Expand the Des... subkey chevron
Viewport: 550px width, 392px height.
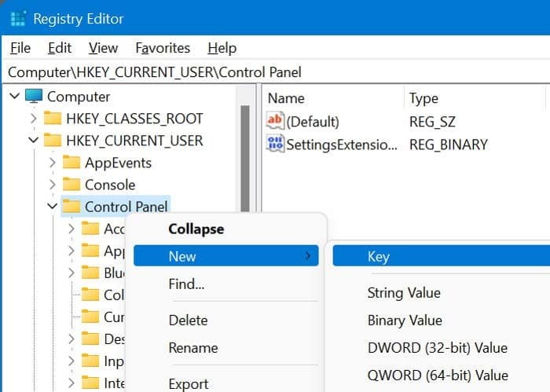click(x=71, y=339)
